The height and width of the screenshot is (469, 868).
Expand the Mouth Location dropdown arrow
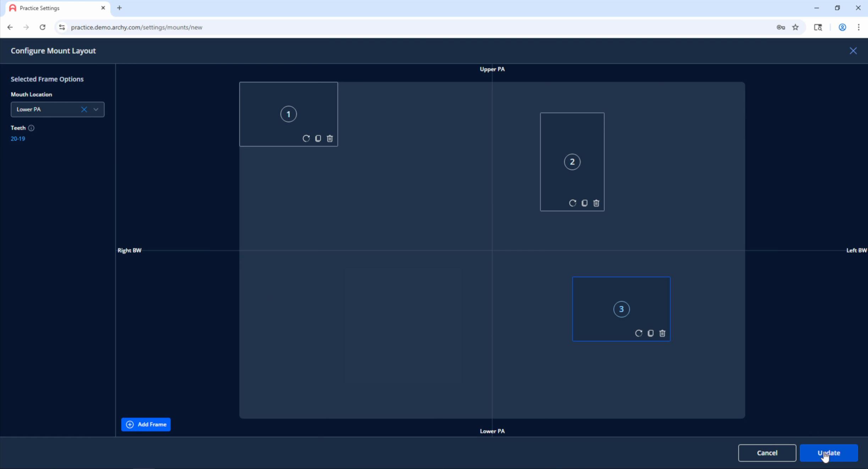click(x=96, y=110)
